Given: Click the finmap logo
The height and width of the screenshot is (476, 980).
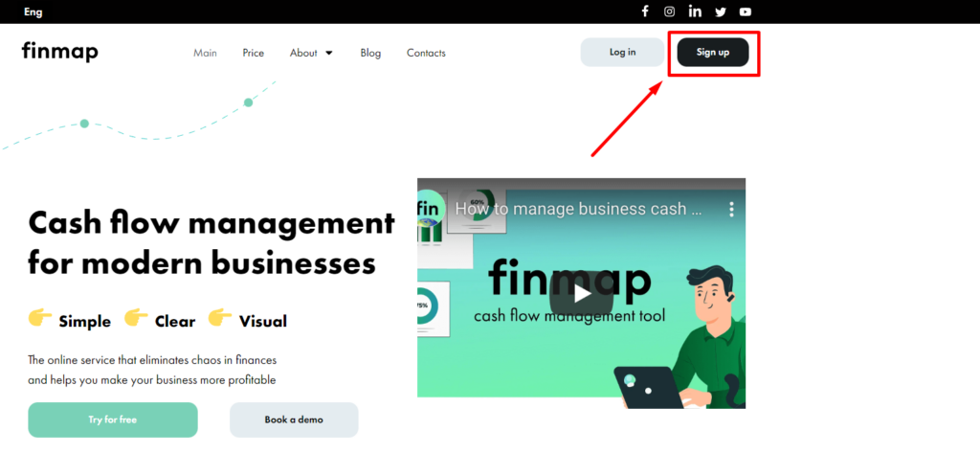Looking at the screenshot, I should point(60,52).
